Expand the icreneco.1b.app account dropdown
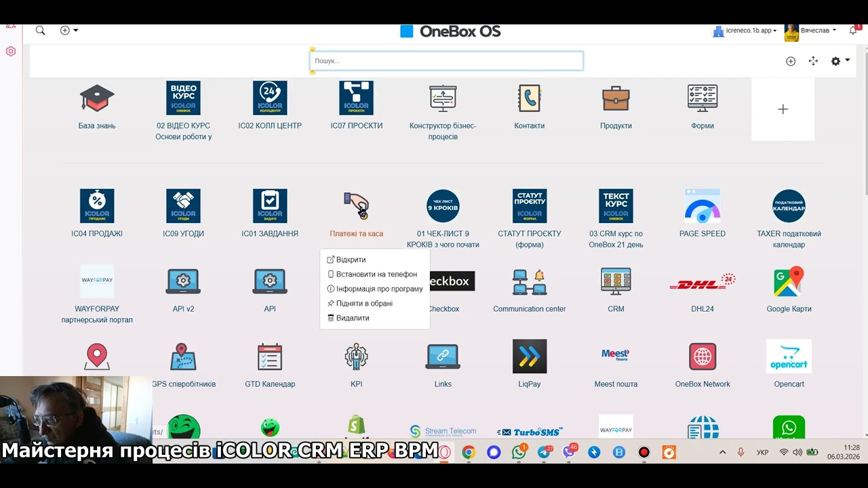The image size is (868, 488). pos(745,30)
